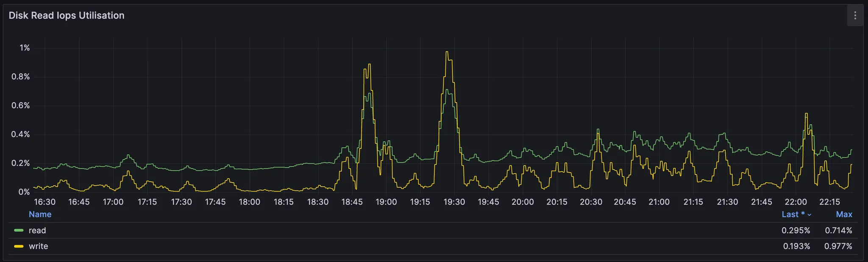868x262 pixels.
Task: Click the 21:30 time axis label
Action: tap(727, 202)
